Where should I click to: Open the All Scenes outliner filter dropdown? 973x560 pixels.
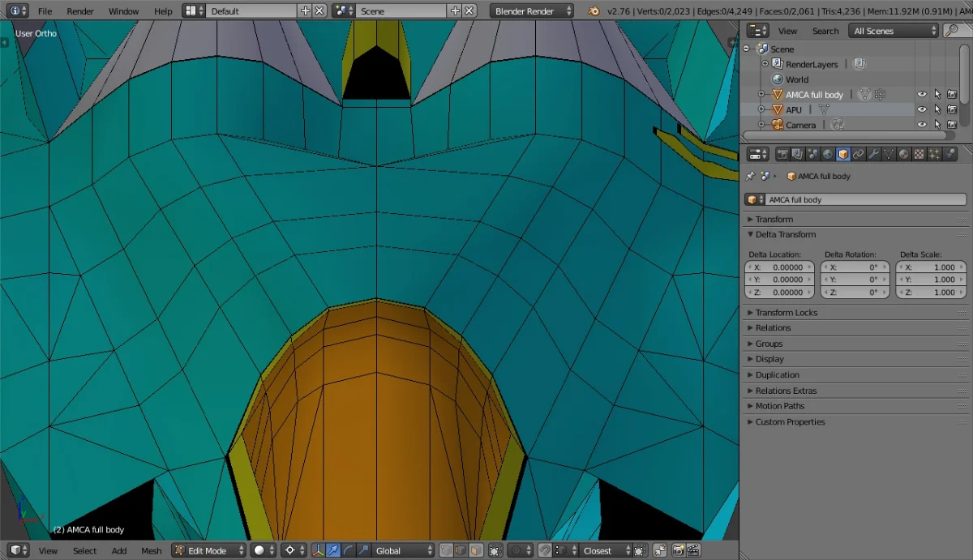(894, 31)
